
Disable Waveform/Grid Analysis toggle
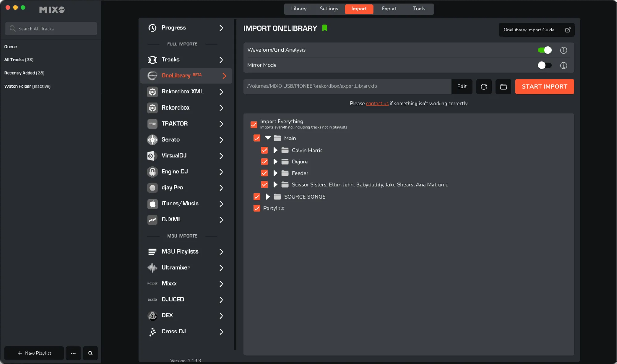tap(545, 50)
